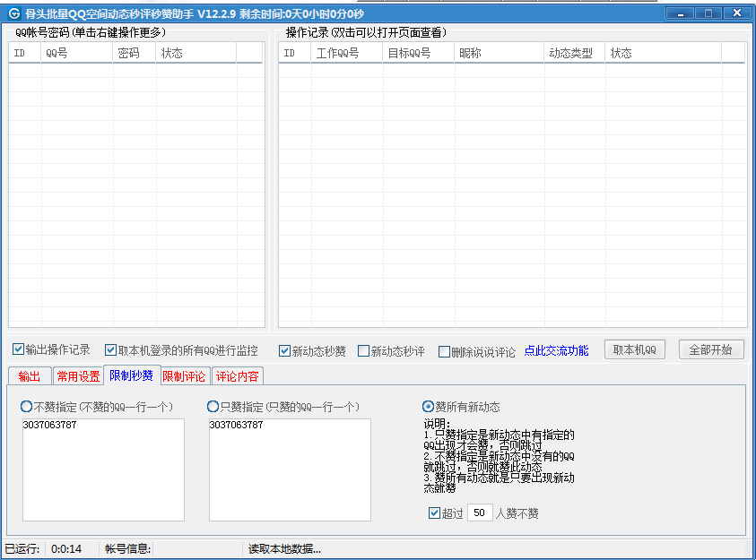Go to 限制评论 tab
Viewport: 756px width, 560px height.
tap(185, 376)
